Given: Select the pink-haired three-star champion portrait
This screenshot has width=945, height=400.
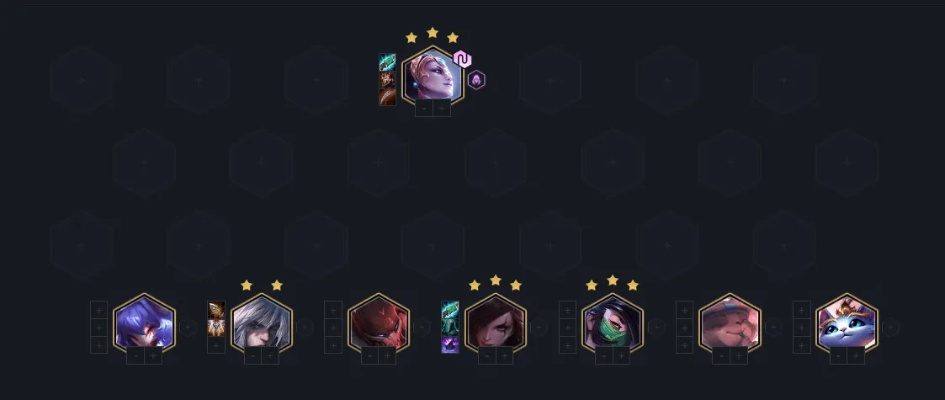Looking at the screenshot, I should [x=432, y=77].
